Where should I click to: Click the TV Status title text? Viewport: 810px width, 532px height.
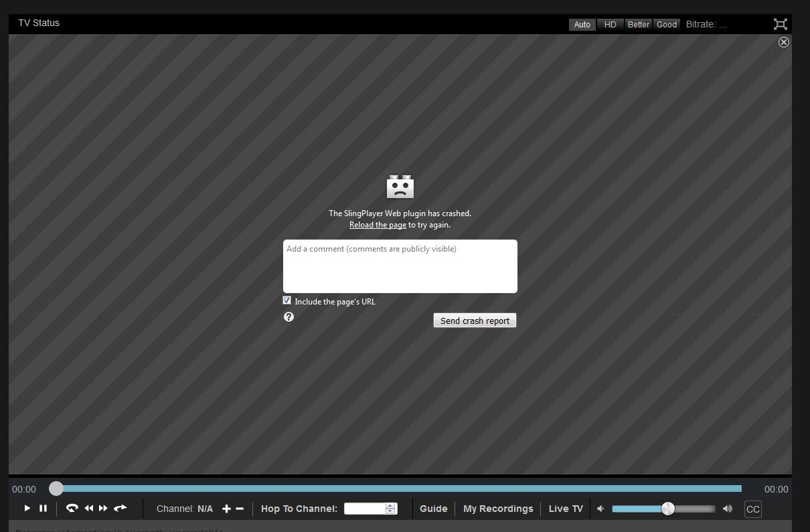(x=39, y=23)
